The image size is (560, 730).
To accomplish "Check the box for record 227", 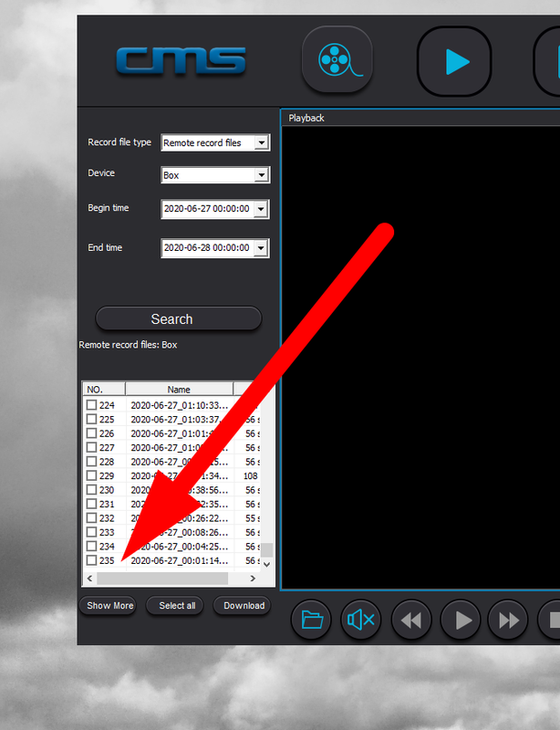I will point(92,447).
